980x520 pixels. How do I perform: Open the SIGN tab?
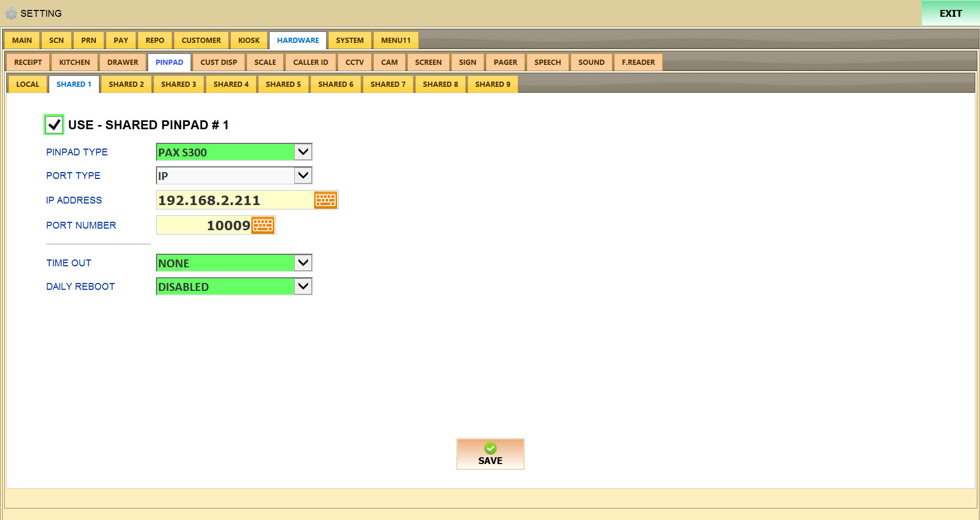click(x=468, y=62)
